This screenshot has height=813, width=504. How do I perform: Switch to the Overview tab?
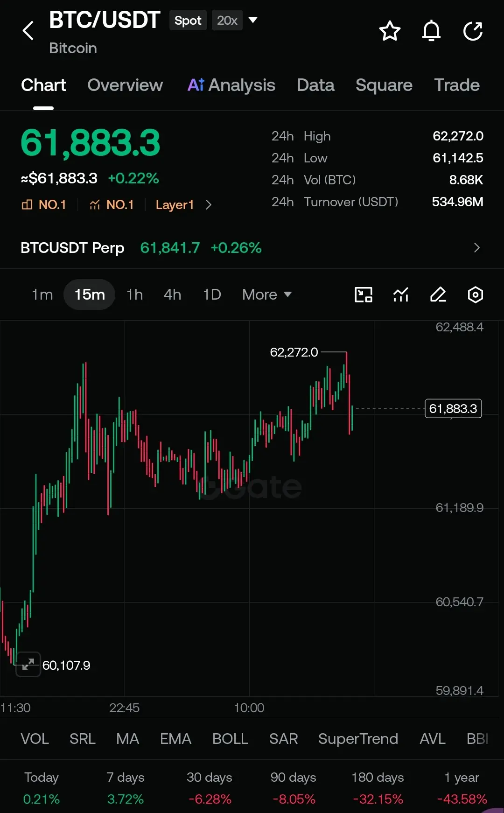pyautogui.click(x=125, y=85)
